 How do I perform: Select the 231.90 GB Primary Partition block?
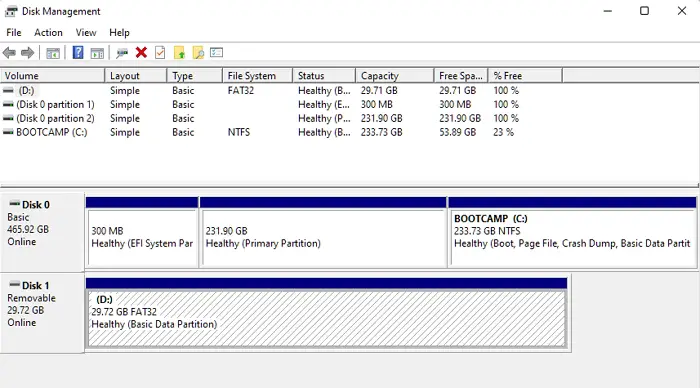click(323, 232)
